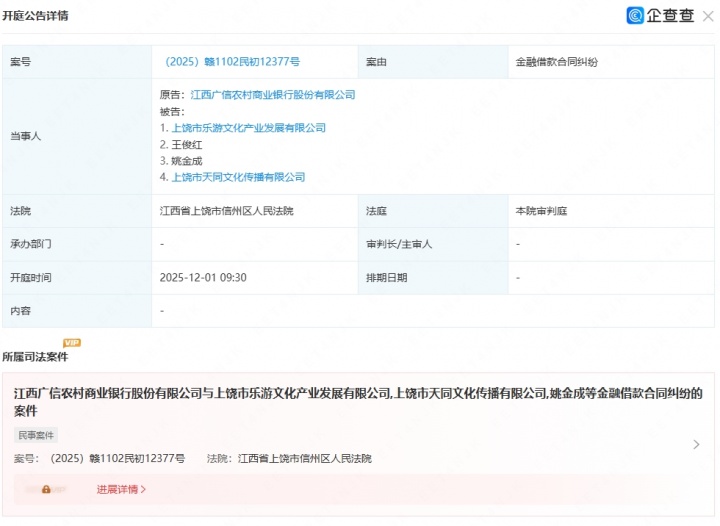Click the 内容 label cell
Screen dimensions: 720x526
[77, 311]
